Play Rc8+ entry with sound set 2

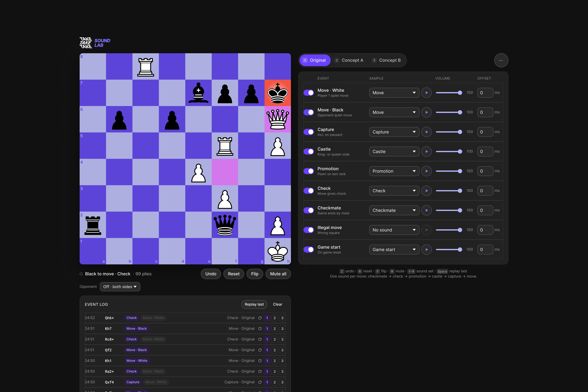point(275,340)
